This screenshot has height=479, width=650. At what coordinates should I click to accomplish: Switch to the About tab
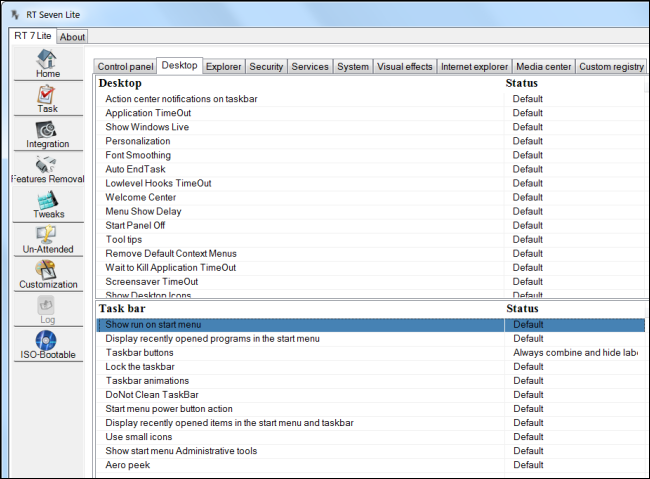pyautogui.click(x=72, y=37)
